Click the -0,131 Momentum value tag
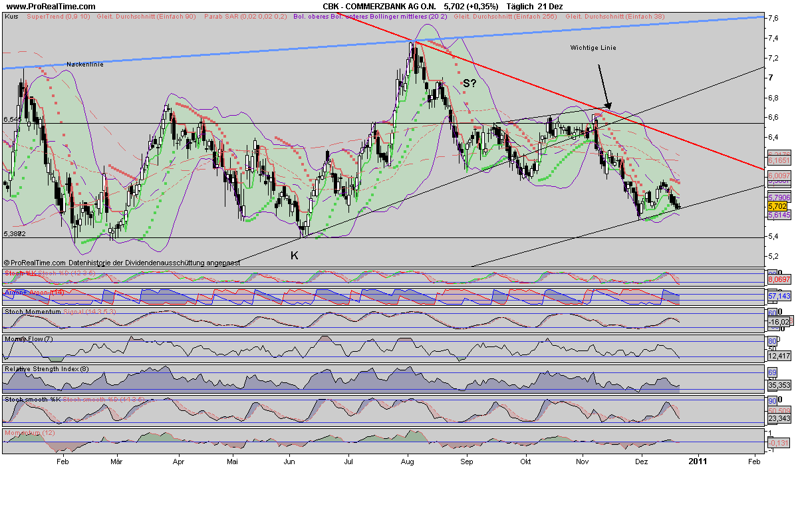 [777, 442]
